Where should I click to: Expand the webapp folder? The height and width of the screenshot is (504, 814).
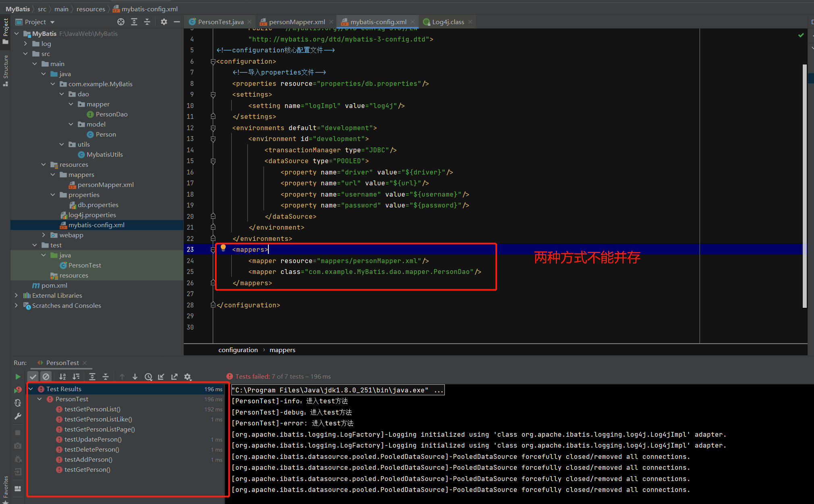pyautogui.click(x=44, y=235)
